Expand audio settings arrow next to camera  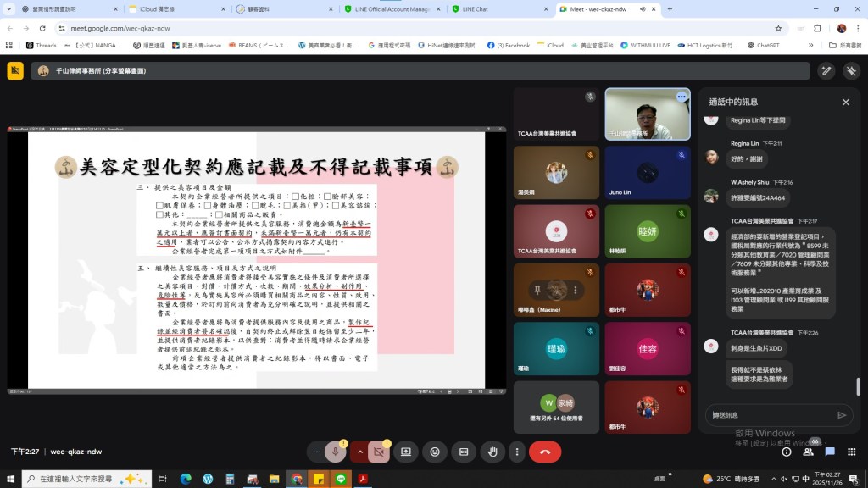pyautogui.click(x=359, y=452)
